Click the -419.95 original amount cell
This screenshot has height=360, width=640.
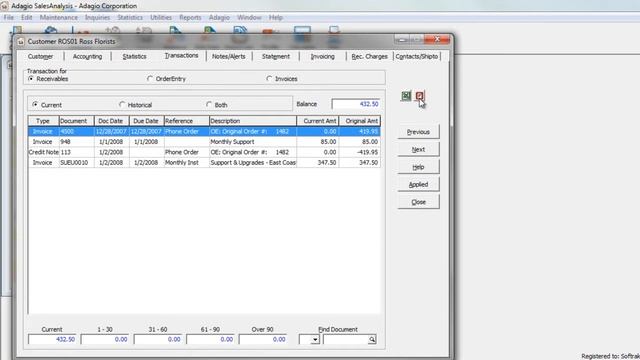click(360, 152)
